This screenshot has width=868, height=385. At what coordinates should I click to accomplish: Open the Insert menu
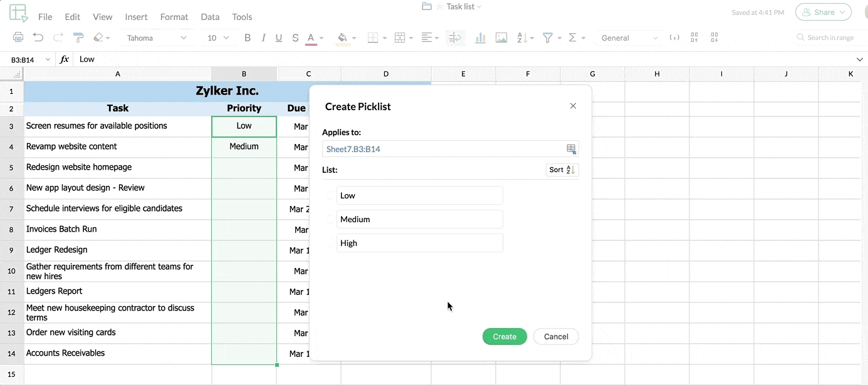point(136,17)
